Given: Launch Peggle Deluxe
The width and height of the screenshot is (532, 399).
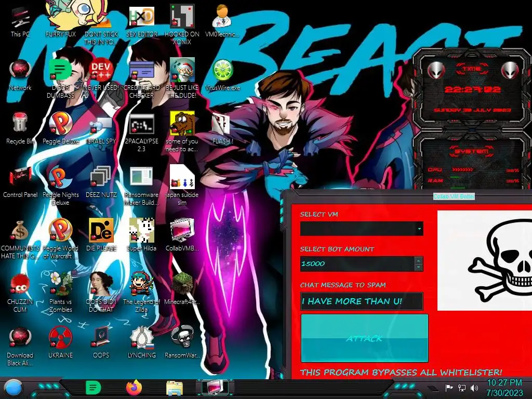Looking at the screenshot, I should pos(60,128).
